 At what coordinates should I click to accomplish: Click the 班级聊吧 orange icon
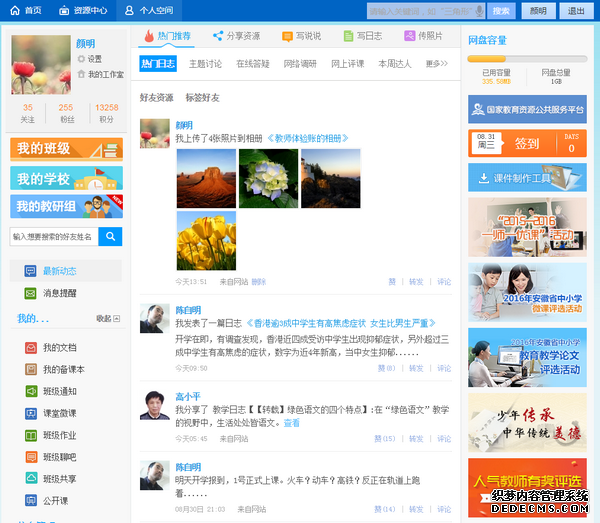click(x=31, y=457)
